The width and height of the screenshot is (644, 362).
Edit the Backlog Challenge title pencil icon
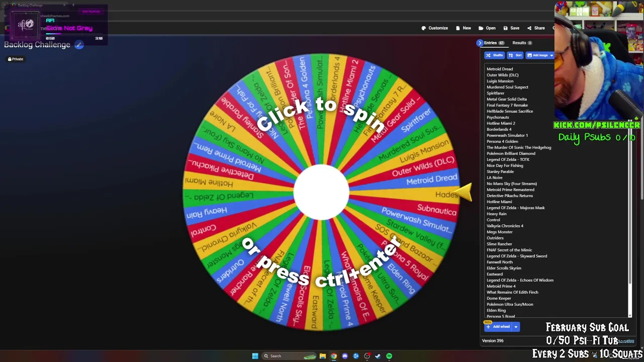click(79, 45)
